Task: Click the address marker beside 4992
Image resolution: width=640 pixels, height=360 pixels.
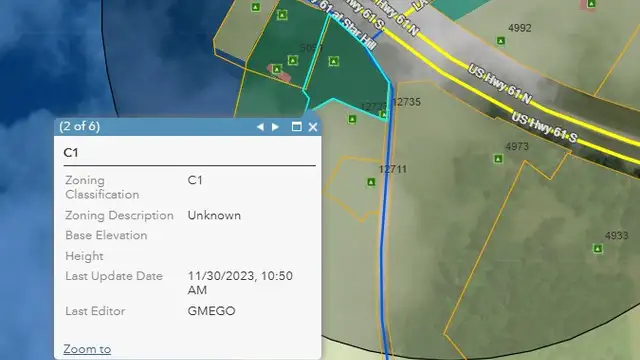Action: tap(501, 41)
